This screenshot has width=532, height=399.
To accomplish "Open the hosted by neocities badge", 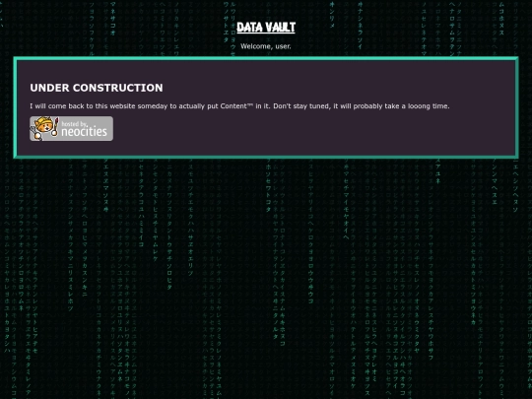I will (x=71, y=129).
